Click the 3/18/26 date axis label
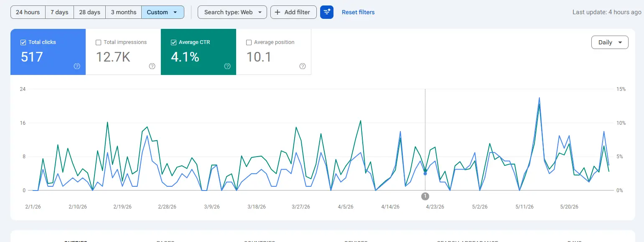The image size is (644, 242). (257, 207)
